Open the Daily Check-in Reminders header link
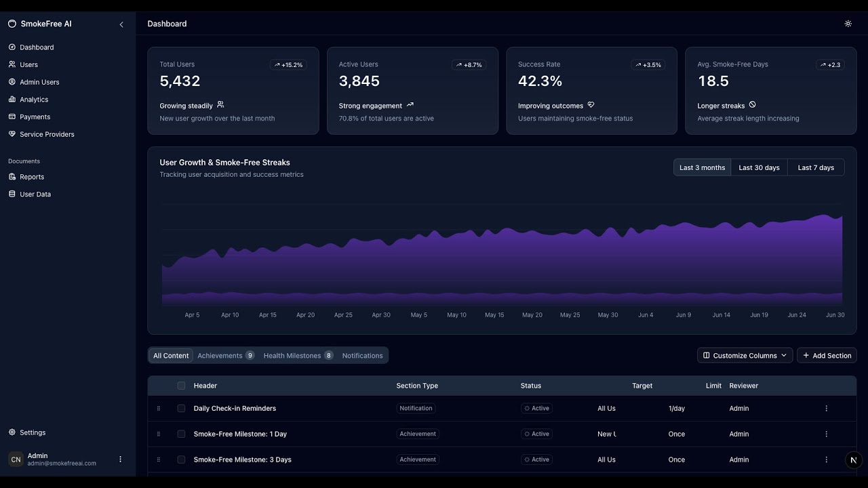Viewport: 868px width, 488px height. 235,409
